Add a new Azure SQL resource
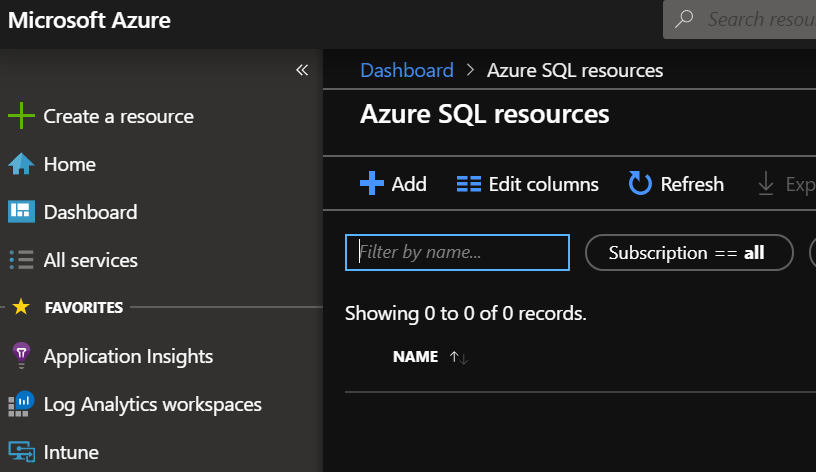 click(393, 184)
